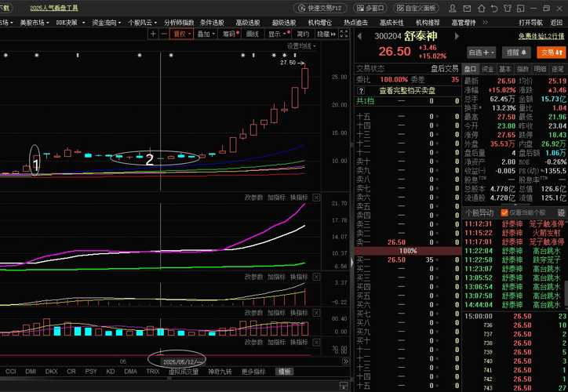Open the user account icon in title bar
This screenshot has width=568, height=392.
pos(453,8)
